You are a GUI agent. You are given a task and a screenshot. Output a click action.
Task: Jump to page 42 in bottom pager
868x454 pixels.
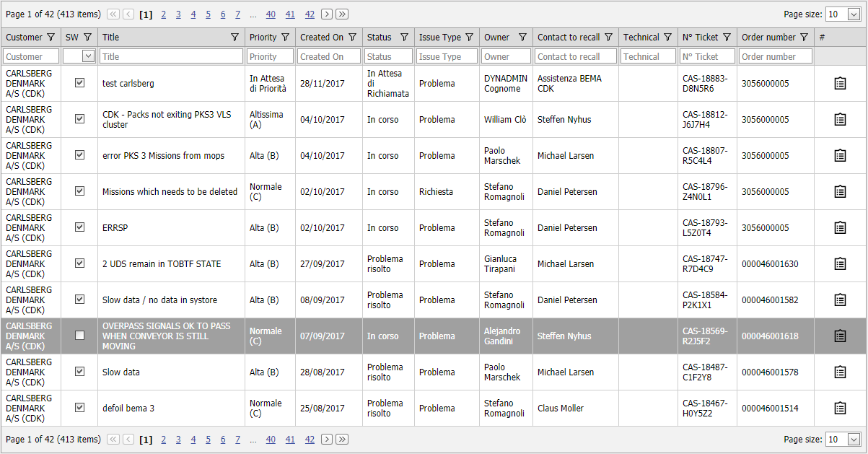tap(310, 440)
